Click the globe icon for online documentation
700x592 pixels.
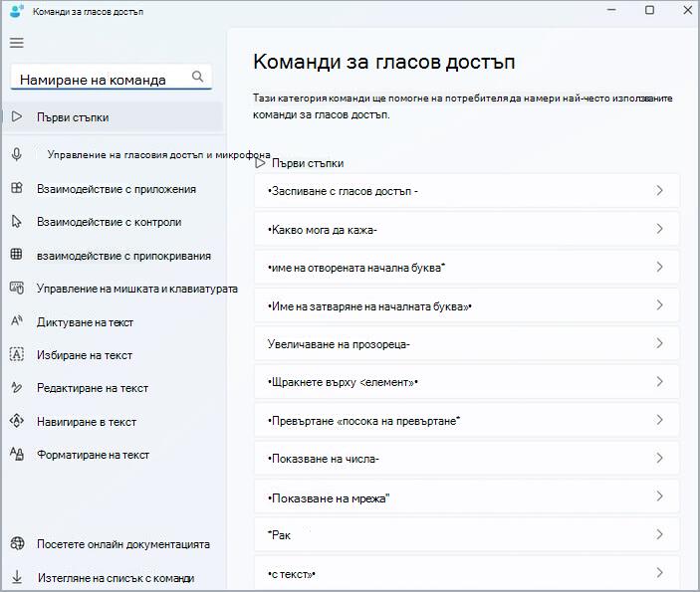[17, 543]
